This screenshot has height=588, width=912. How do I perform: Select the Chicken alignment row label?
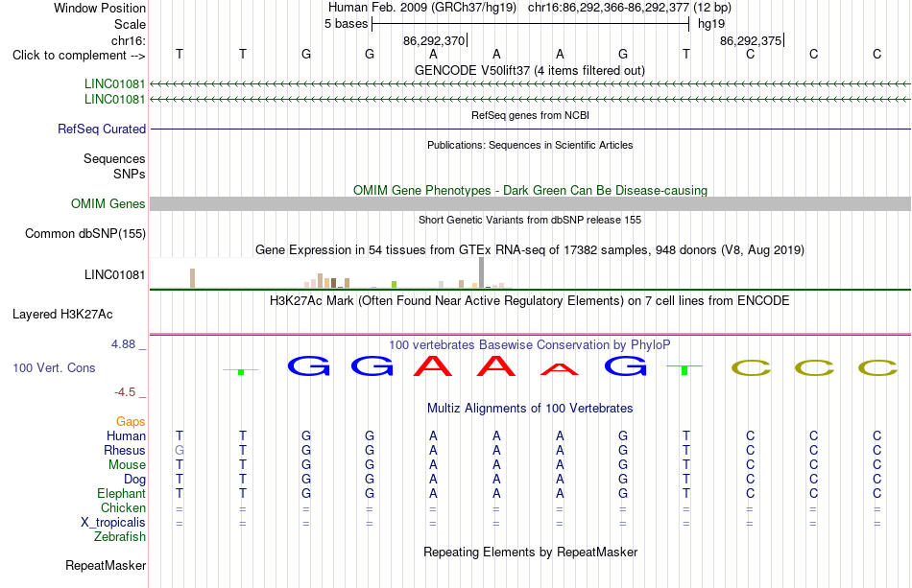123,507
